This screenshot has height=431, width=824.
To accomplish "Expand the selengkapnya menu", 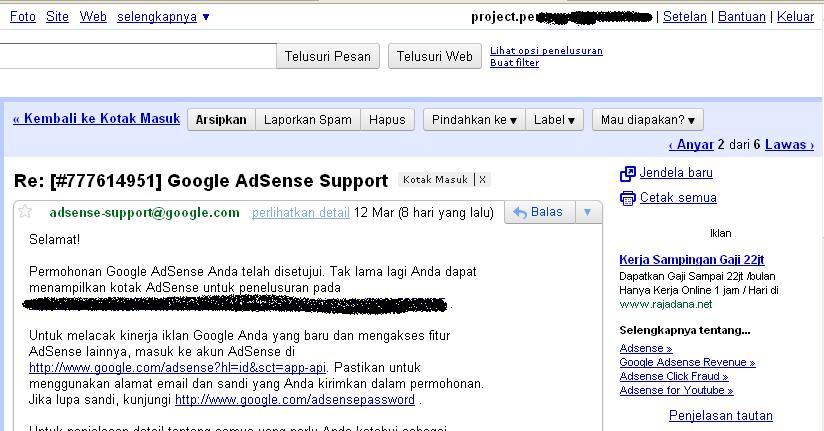I will [163, 17].
